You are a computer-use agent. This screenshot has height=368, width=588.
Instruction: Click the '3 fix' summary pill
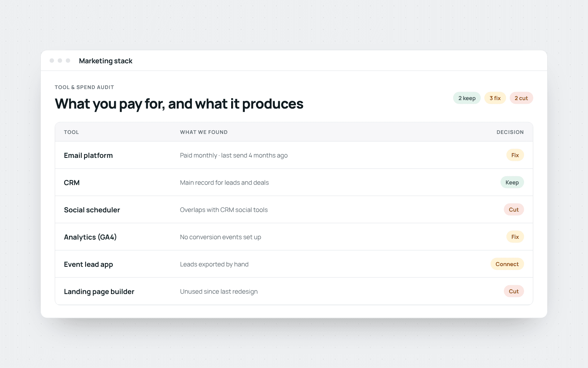pyautogui.click(x=495, y=98)
